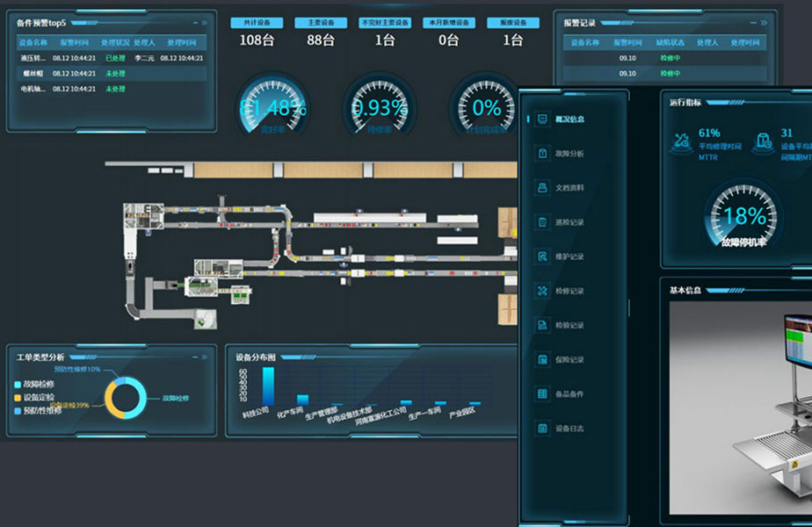The height and width of the screenshot is (527, 812).
Task: Open the 设备日志 sidebar icon
Action: [x=542, y=428]
